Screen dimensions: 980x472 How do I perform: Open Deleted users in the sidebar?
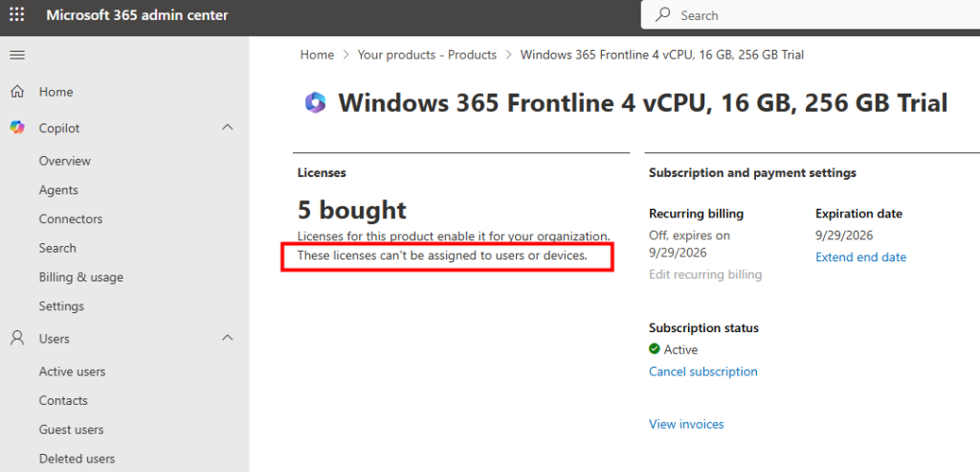[x=77, y=459]
